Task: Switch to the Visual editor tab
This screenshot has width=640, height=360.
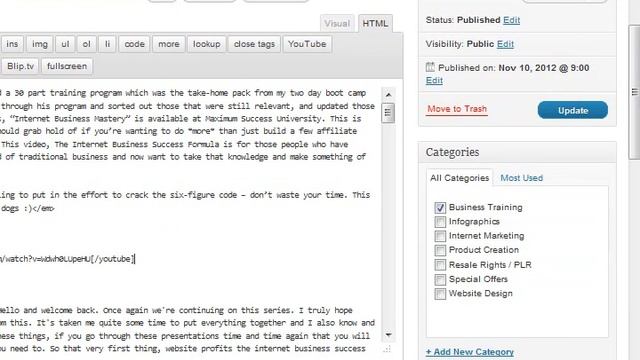Action: pyautogui.click(x=337, y=24)
